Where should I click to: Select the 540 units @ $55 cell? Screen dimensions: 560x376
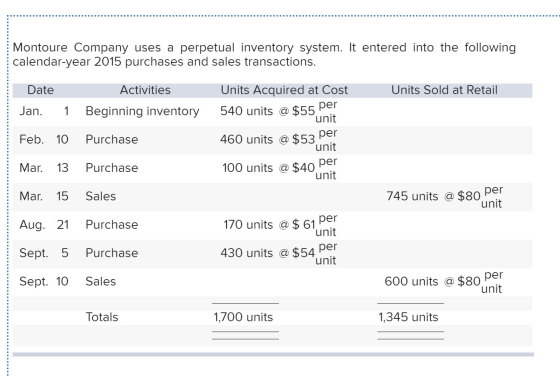point(278,111)
